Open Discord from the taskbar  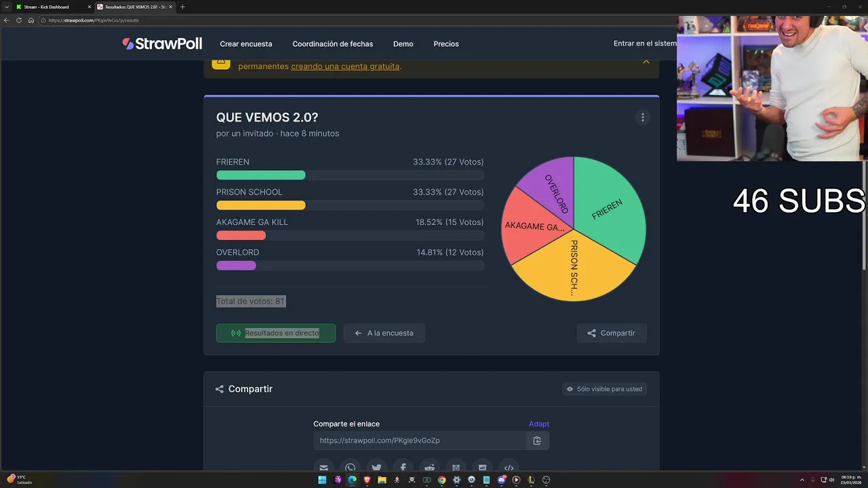(502, 480)
